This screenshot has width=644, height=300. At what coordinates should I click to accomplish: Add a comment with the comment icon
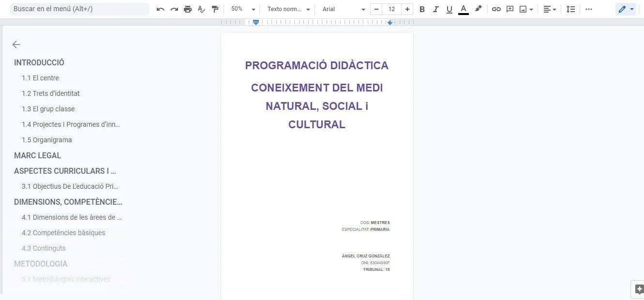(x=509, y=9)
